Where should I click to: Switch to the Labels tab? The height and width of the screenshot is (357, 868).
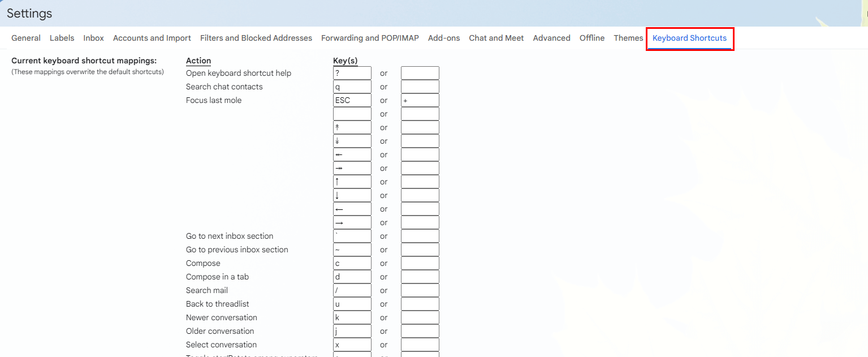point(62,38)
